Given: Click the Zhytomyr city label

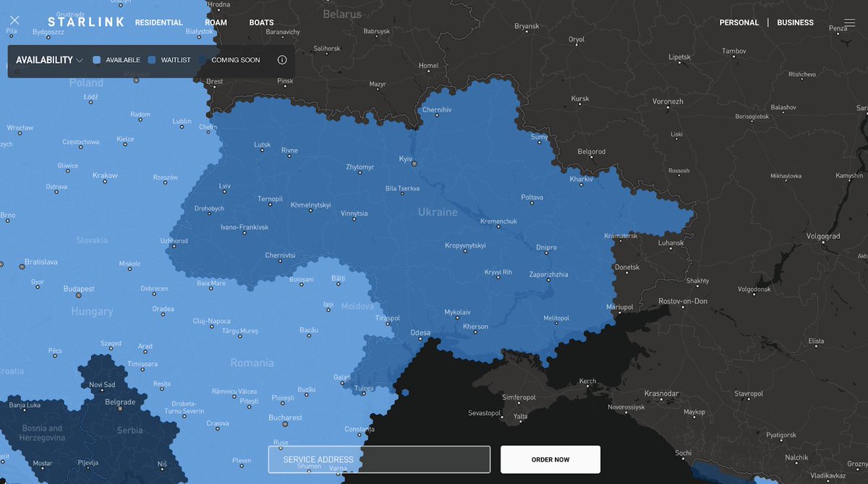Looking at the screenshot, I should [x=360, y=166].
